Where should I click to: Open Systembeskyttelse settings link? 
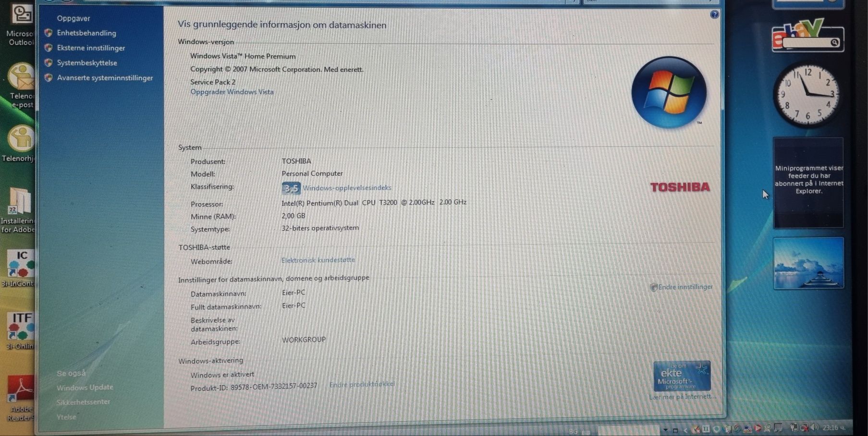click(87, 62)
